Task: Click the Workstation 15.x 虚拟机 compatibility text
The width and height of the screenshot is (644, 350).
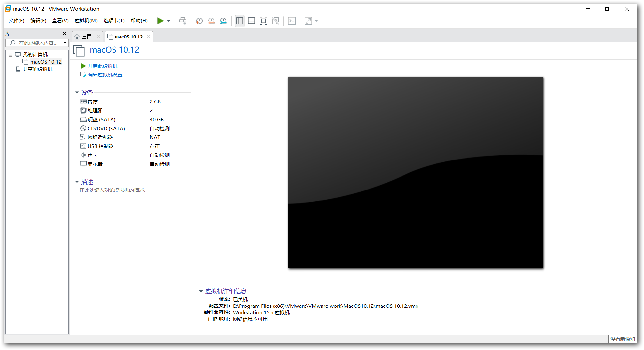Action: (261, 313)
